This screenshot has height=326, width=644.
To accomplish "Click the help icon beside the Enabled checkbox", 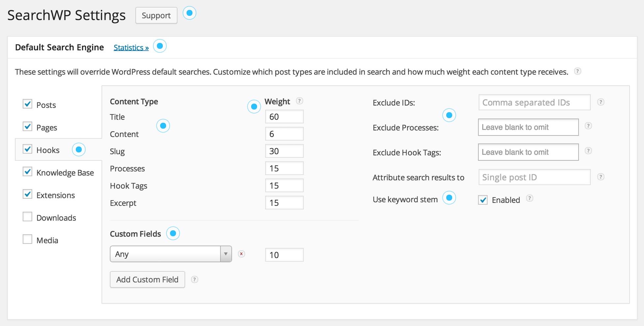I will point(529,198).
